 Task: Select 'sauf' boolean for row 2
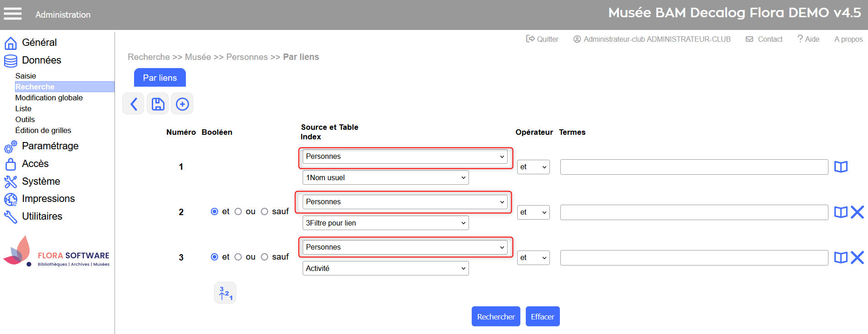click(x=264, y=212)
